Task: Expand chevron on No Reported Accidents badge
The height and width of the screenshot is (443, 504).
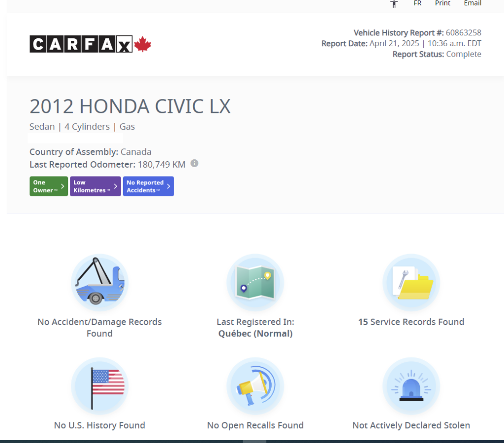Action: (x=168, y=186)
